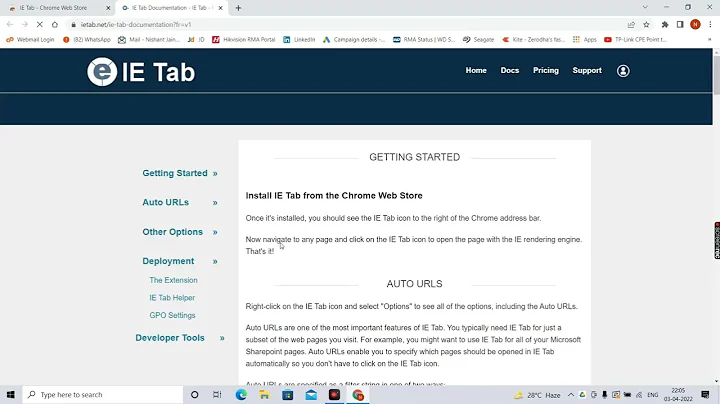Open the Pricing menu item
720x404 pixels.
click(x=546, y=70)
